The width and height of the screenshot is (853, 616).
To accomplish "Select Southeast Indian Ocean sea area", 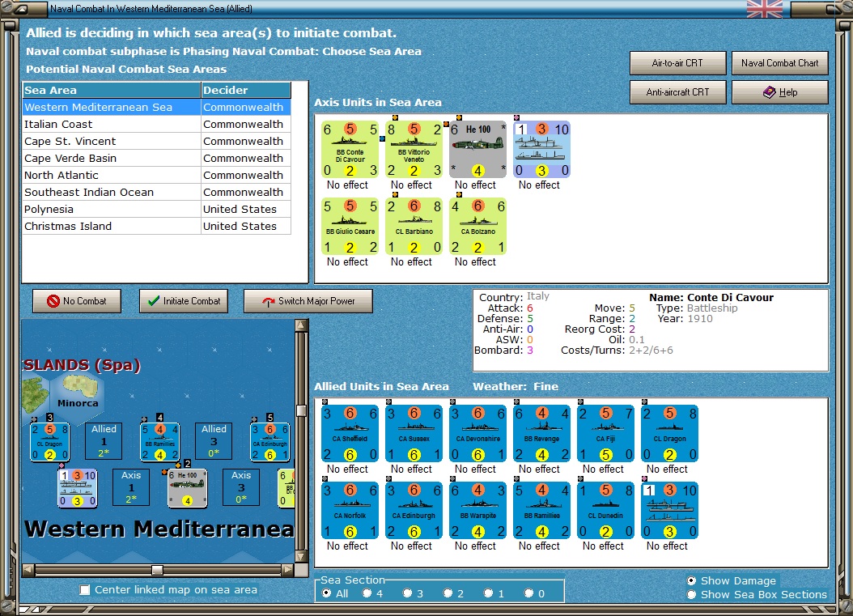I will pyautogui.click(x=157, y=192).
